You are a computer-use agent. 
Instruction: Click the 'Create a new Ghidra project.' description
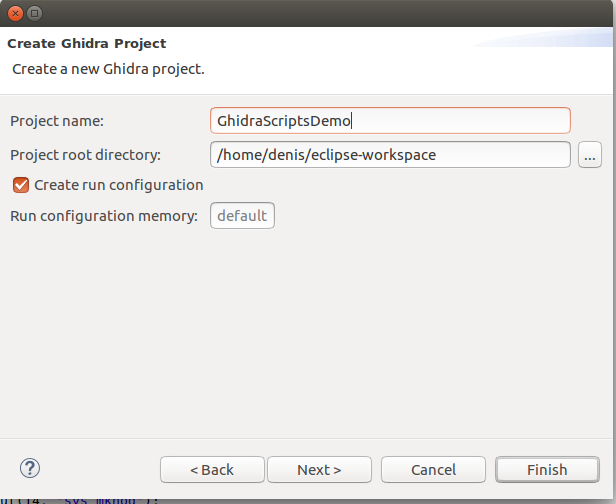click(x=108, y=69)
